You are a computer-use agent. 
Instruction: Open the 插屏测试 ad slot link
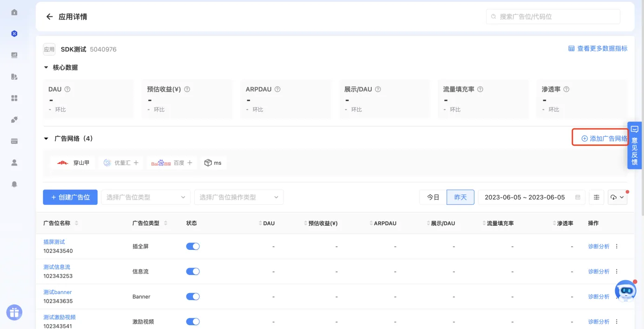pyautogui.click(x=54, y=242)
